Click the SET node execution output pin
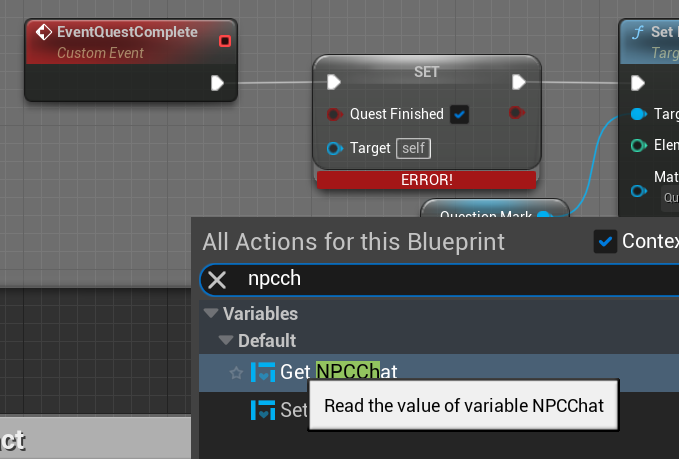 [519, 82]
